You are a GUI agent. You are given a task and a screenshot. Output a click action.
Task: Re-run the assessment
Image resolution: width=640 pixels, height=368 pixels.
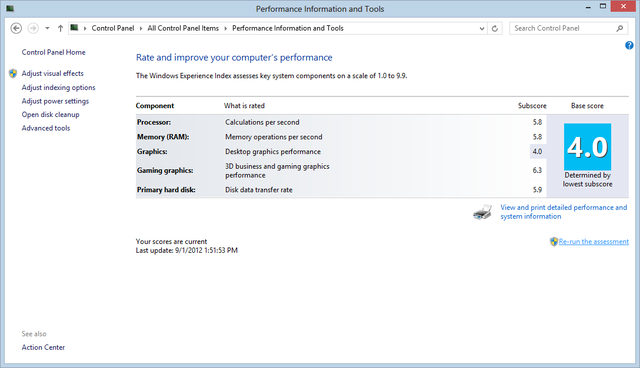pyautogui.click(x=593, y=242)
